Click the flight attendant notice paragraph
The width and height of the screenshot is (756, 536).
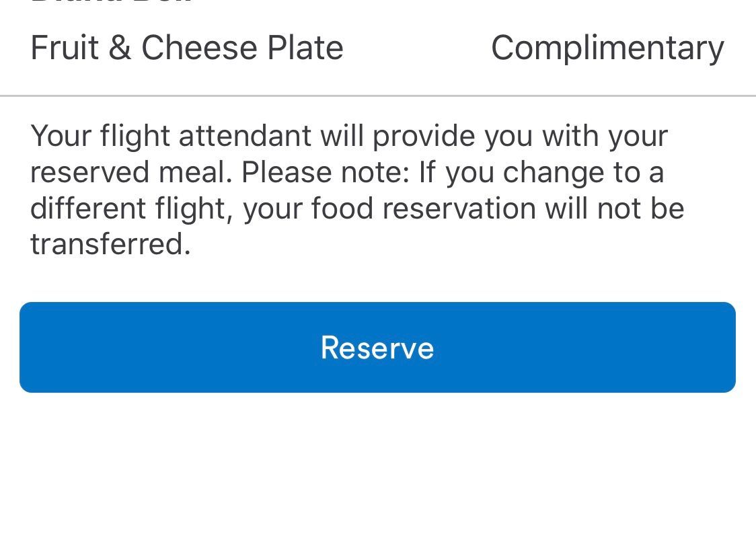(x=357, y=190)
